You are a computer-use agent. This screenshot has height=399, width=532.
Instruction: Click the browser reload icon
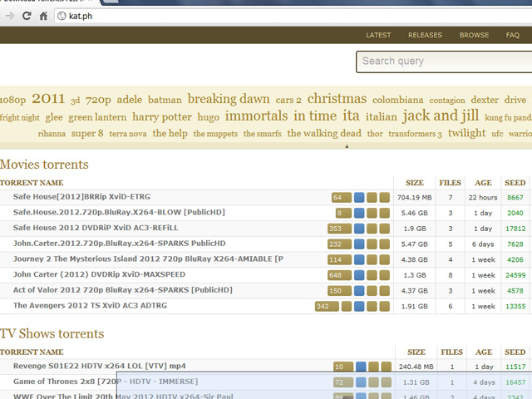(27, 15)
